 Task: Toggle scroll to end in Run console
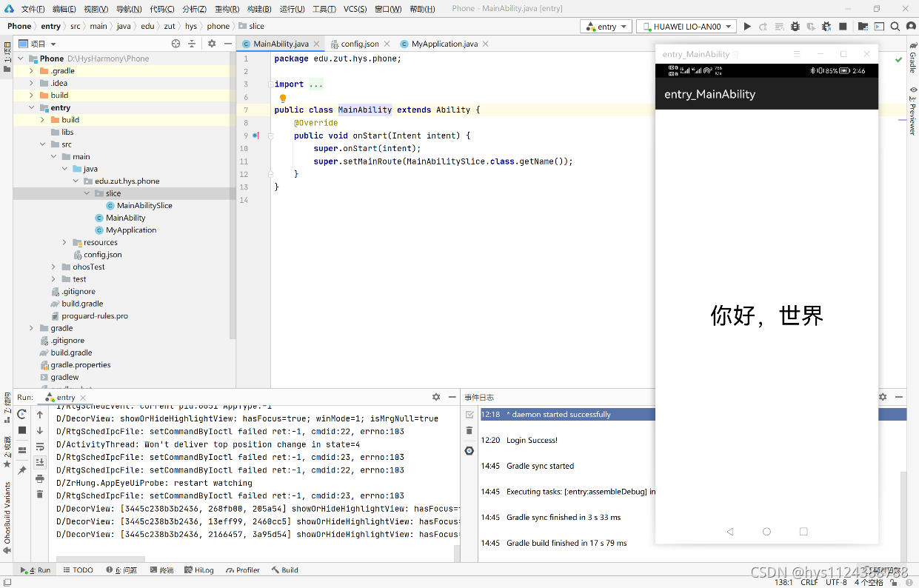pyautogui.click(x=40, y=462)
